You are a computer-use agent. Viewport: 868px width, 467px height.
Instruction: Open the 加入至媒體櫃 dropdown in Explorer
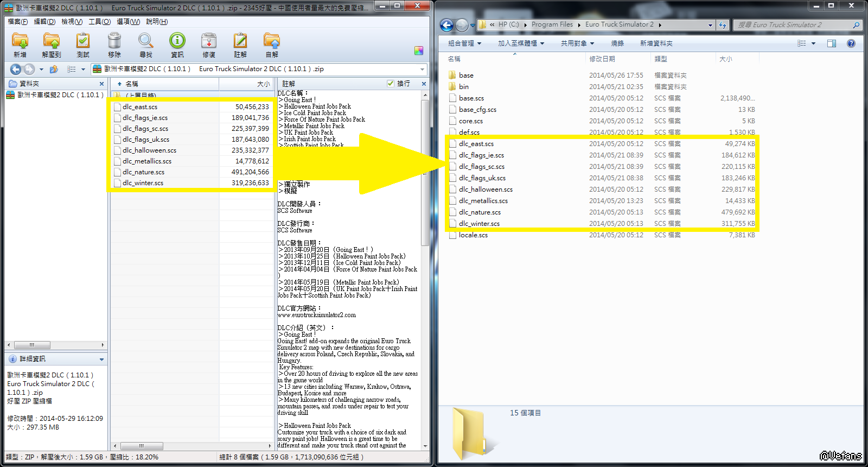521,43
